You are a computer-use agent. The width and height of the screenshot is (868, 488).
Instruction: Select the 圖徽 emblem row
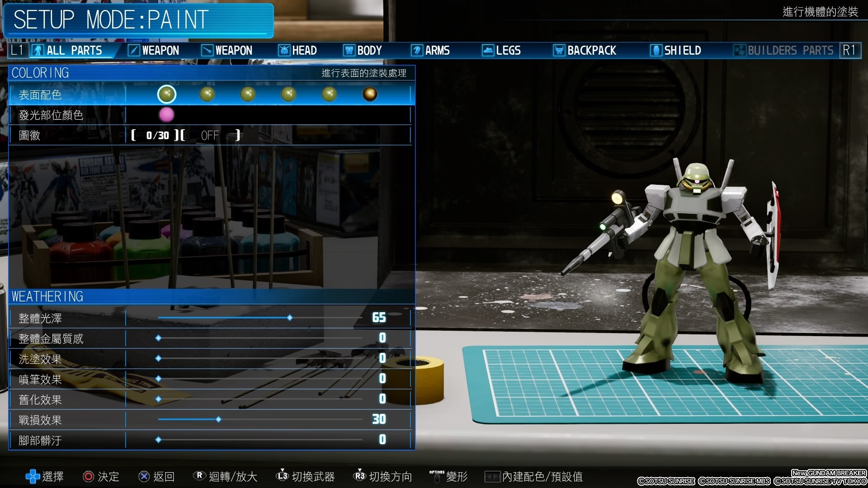tap(211, 135)
